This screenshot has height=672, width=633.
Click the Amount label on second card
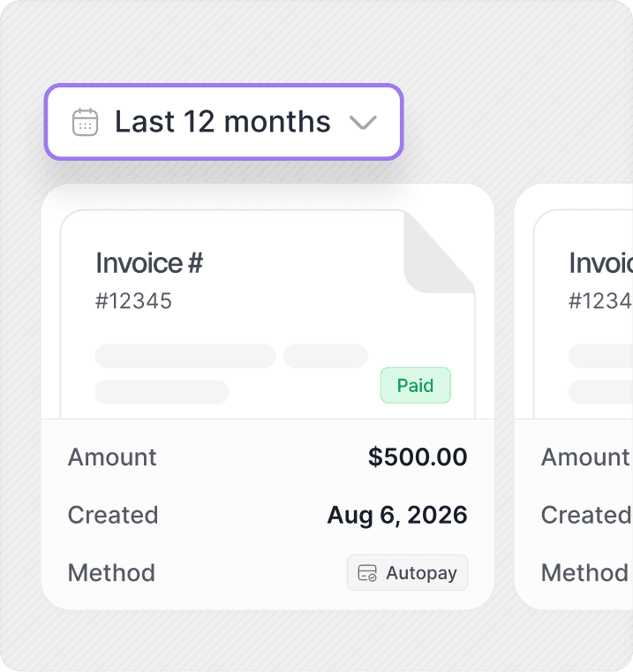[x=585, y=457]
